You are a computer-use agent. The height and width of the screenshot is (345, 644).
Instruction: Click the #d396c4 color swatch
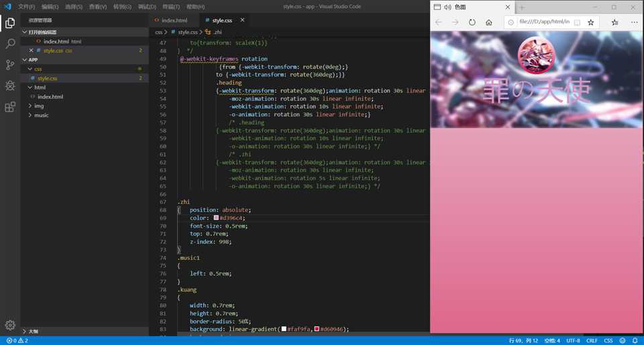(216, 218)
